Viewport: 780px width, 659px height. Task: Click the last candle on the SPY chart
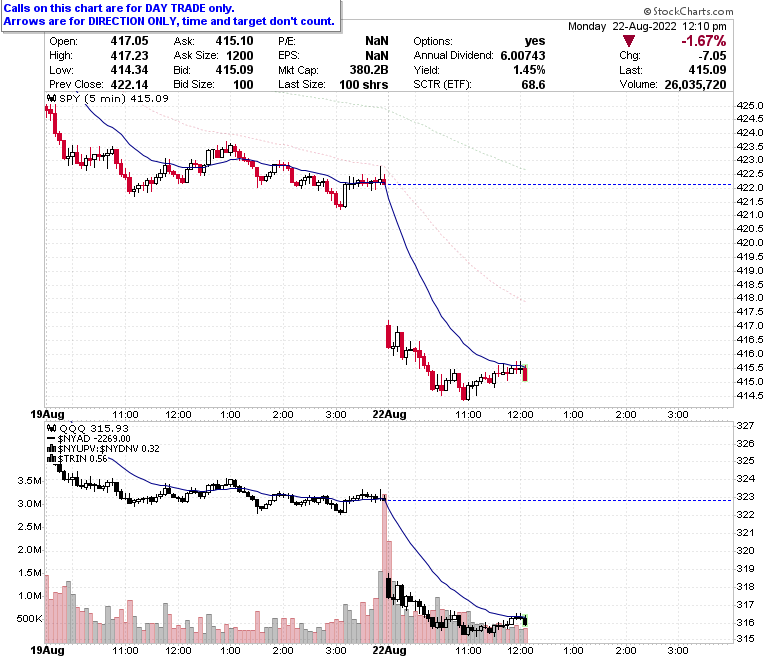tap(525, 373)
